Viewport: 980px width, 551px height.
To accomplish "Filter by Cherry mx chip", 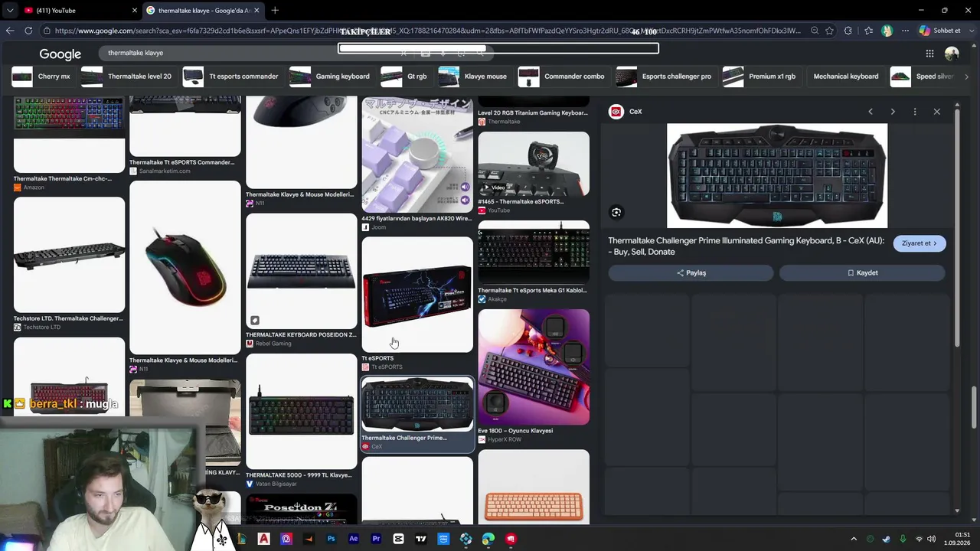I will (x=43, y=77).
